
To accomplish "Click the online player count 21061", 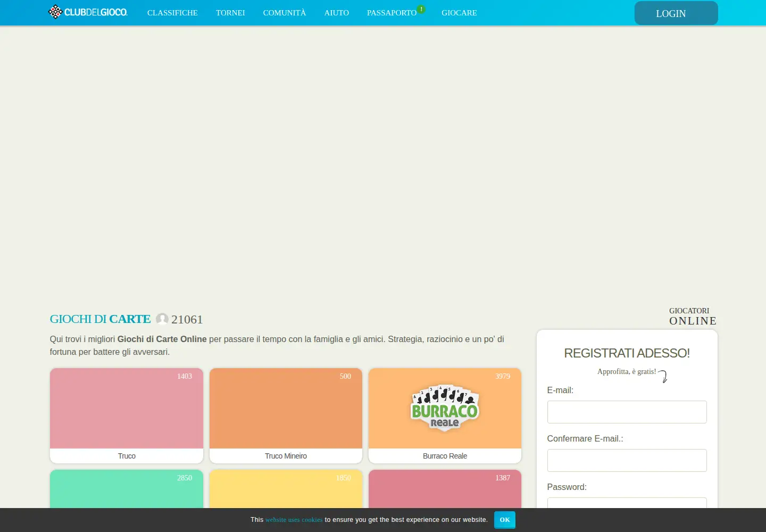I will pyautogui.click(x=187, y=319).
